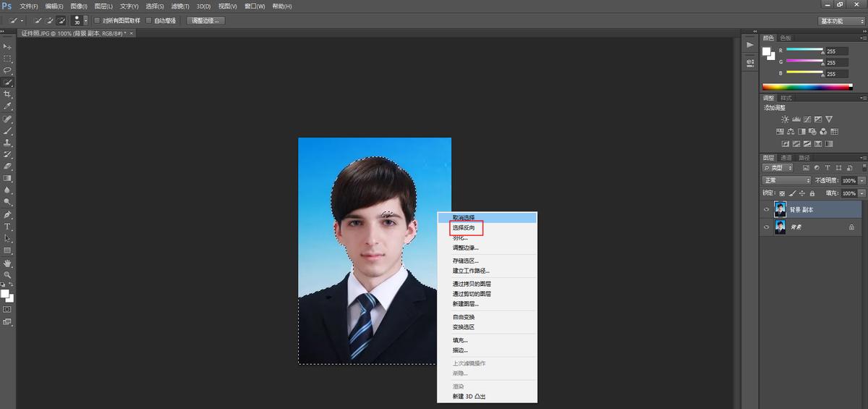Open the '滤镜(T)' menu

tap(180, 6)
